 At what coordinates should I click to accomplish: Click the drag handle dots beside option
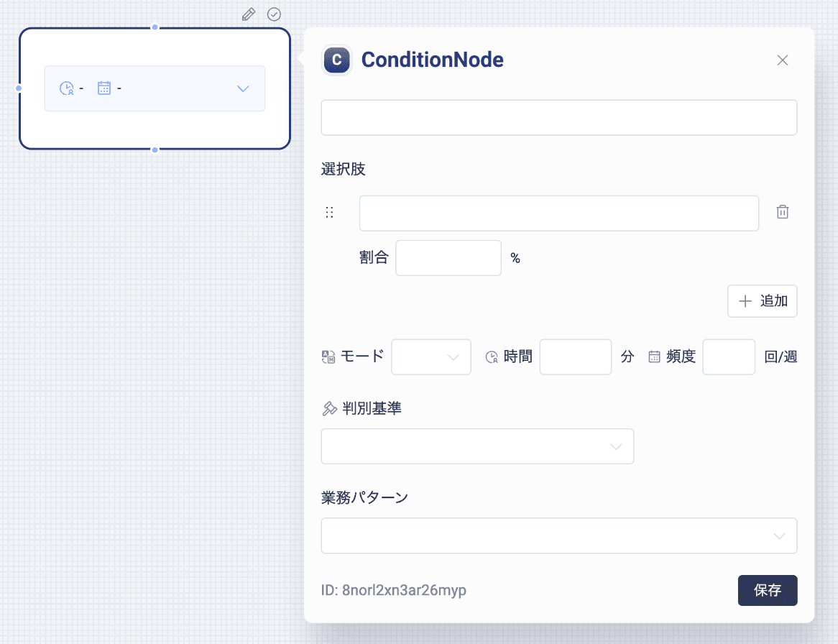point(329,213)
